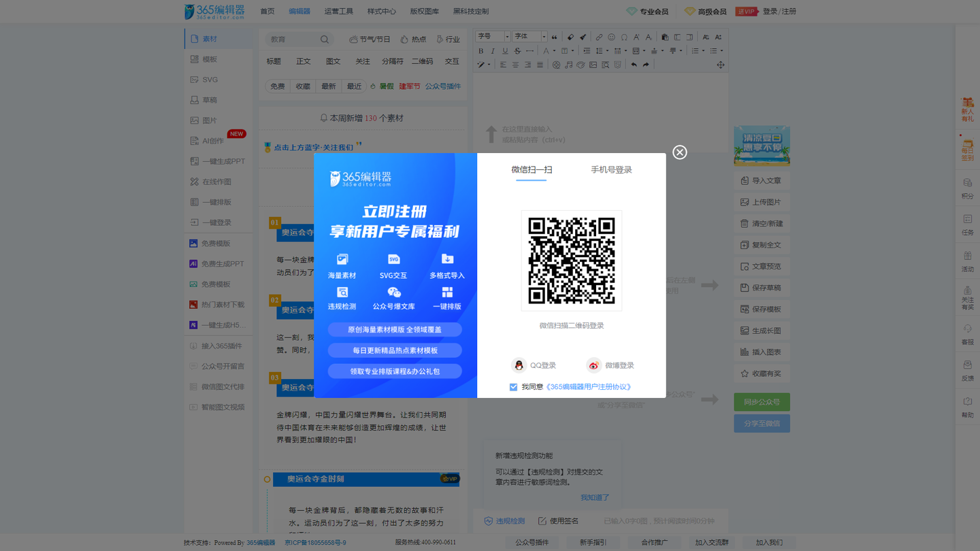Open 一键生成PPT in left sidebar
Image resolution: width=980 pixels, height=551 pixels.
pyautogui.click(x=223, y=161)
